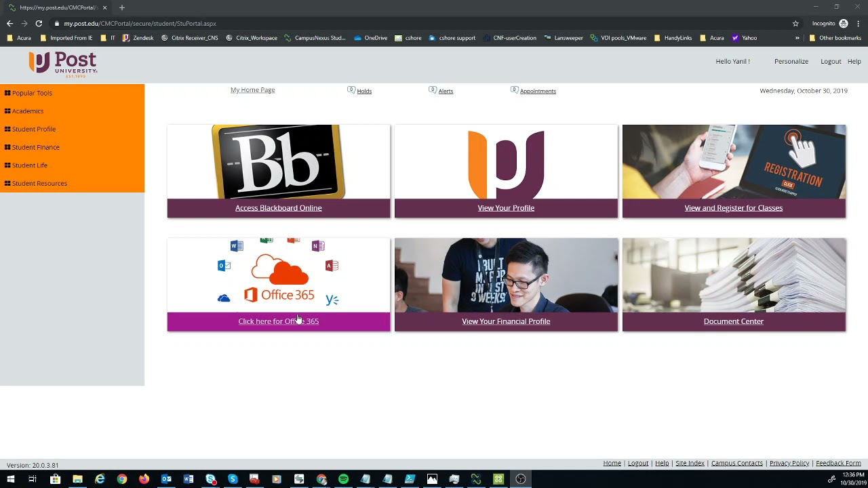Image resolution: width=868 pixels, height=488 pixels.
Task: Click the Holds count badge icon
Action: 351,89
